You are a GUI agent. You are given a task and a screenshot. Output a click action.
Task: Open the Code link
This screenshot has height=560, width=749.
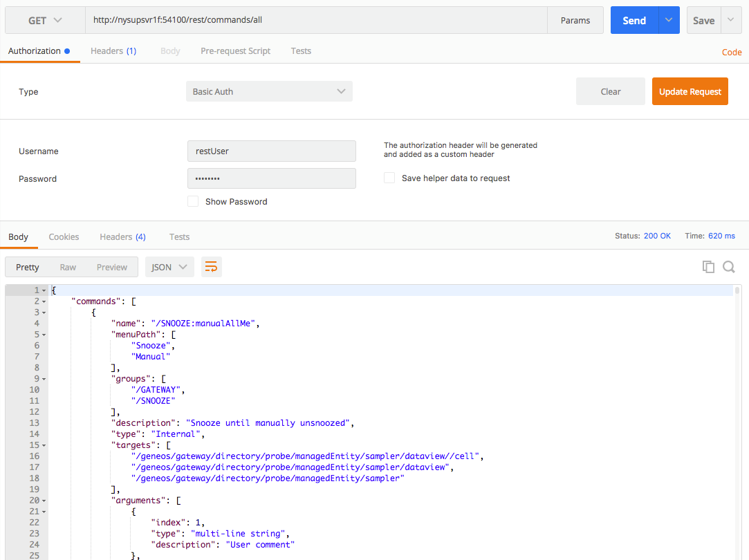click(x=731, y=53)
